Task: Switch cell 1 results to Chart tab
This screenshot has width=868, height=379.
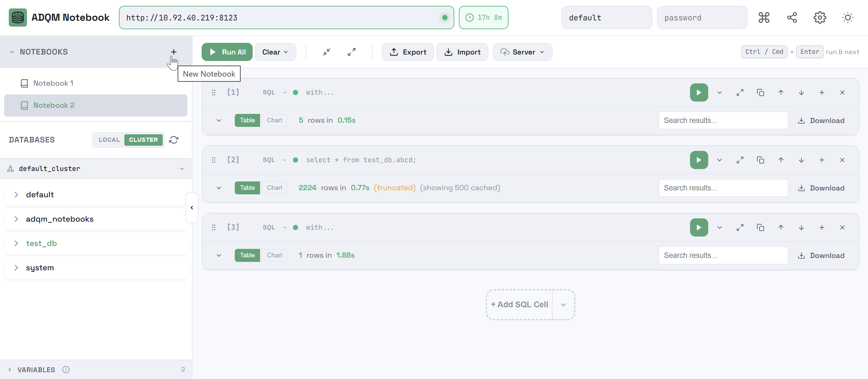Action: click(274, 120)
